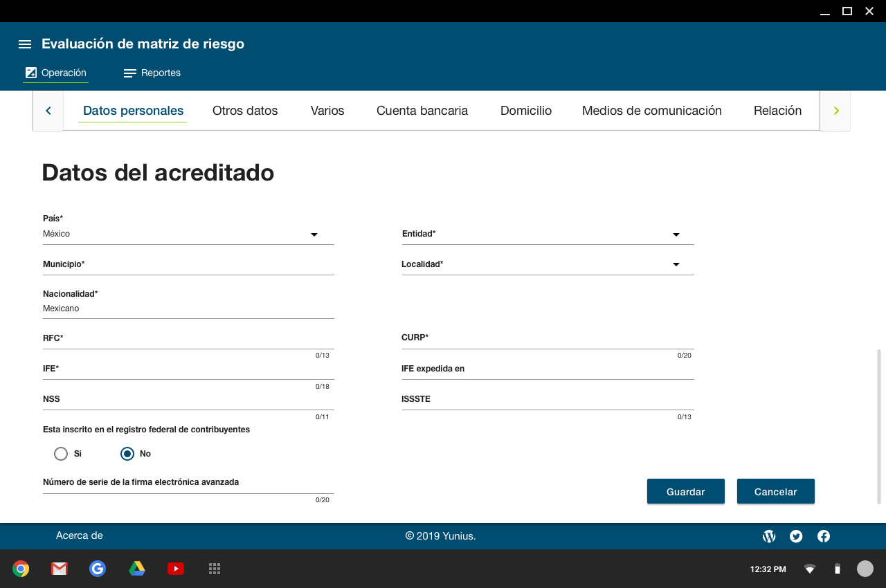Open the app launcher grid icon
The height and width of the screenshot is (588, 886).
coord(215,569)
